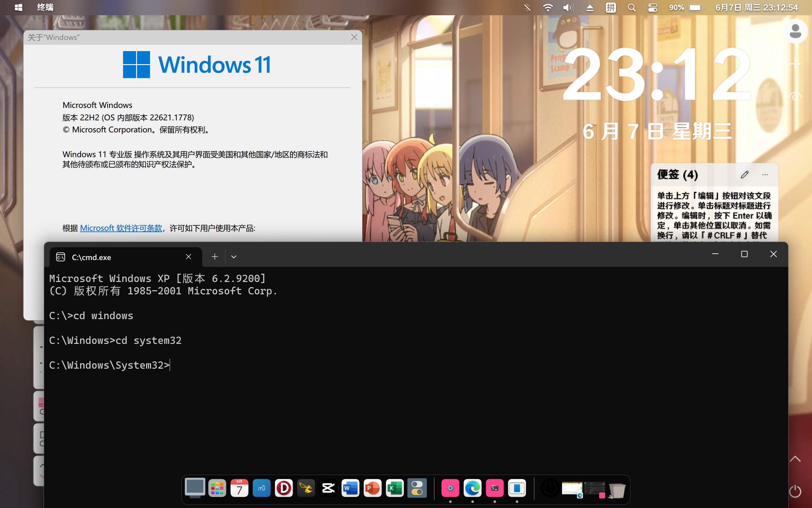Open the dark settings window thumbnail in the dock

point(594,489)
